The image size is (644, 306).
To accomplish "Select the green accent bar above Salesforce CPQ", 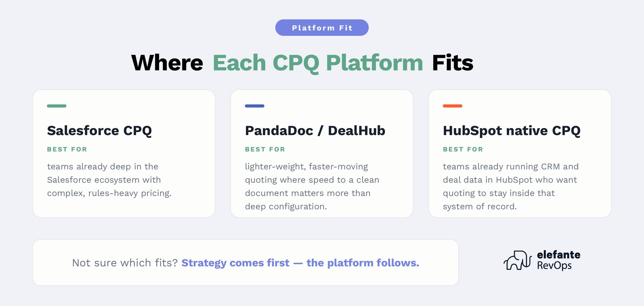I will [x=57, y=106].
